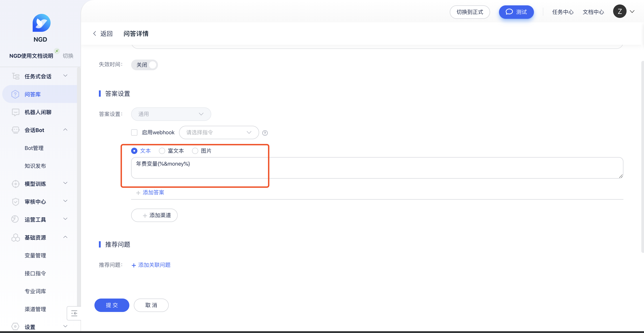Image resolution: width=644 pixels, height=333 pixels.
Task: Click 切换 next to project name
Action: pos(68,56)
